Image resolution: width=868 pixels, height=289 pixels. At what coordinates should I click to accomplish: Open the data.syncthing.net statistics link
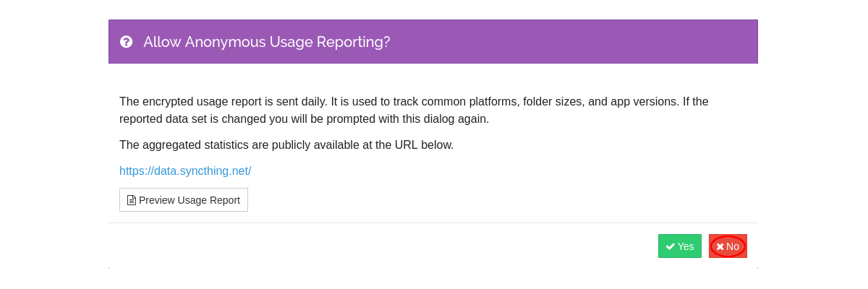[x=185, y=171]
